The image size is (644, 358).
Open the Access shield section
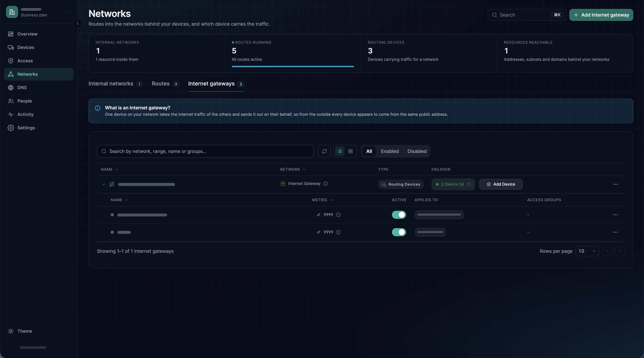(x=39, y=61)
